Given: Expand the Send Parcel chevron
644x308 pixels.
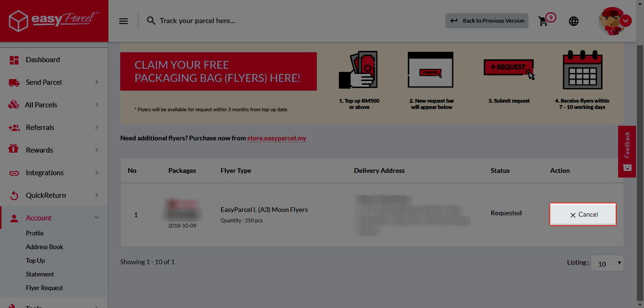Looking at the screenshot, I should [97, 82].
